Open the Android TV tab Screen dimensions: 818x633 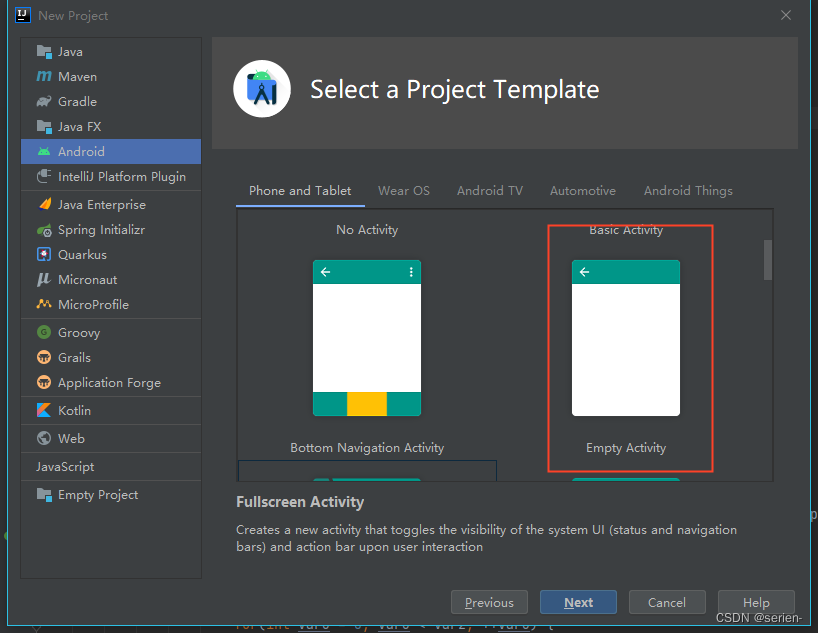click(x=490, y=191)
